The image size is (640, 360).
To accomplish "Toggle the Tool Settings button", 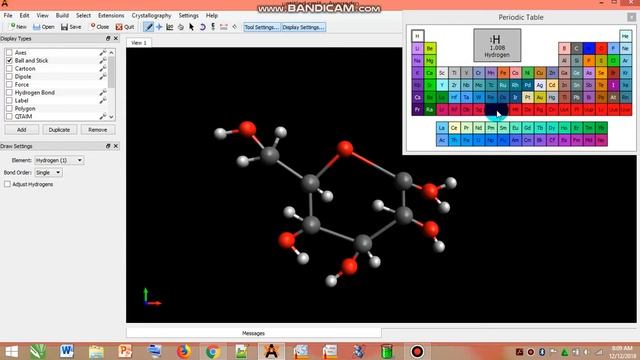I will (262, 27).
